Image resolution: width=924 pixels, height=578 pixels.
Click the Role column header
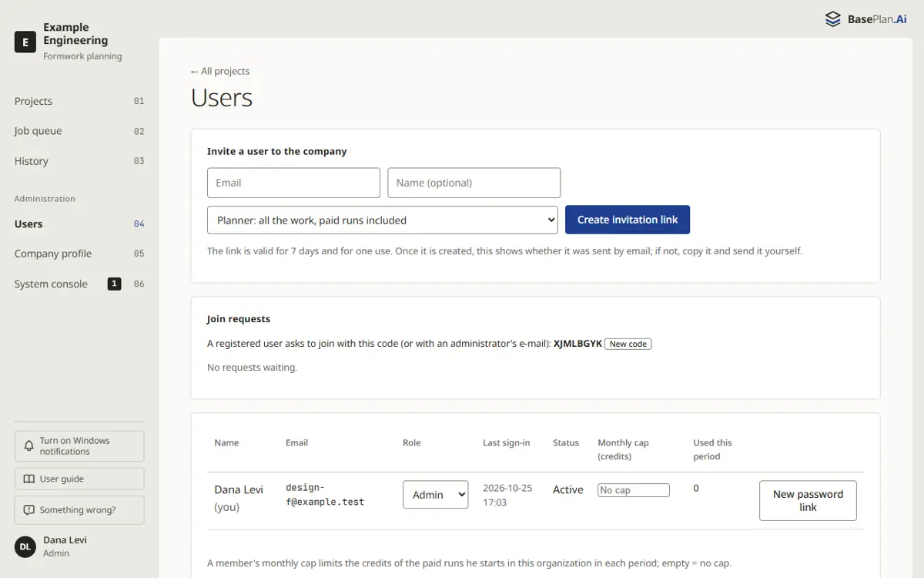[x=412, y=442]
